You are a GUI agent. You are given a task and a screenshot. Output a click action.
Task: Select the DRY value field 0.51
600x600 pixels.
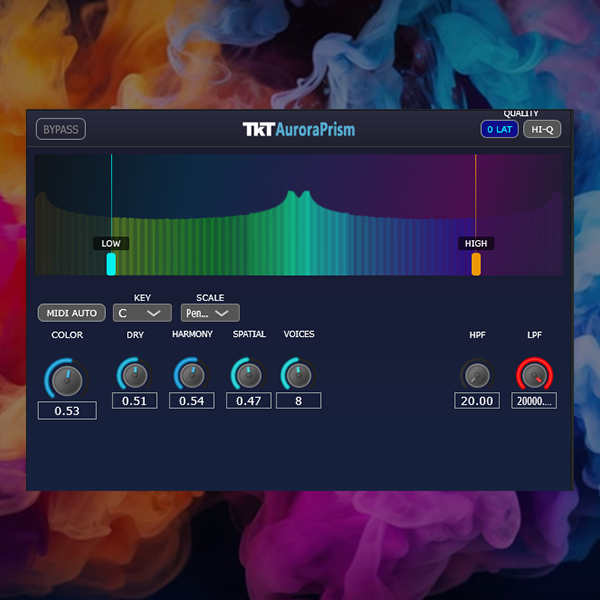(135, 401)
